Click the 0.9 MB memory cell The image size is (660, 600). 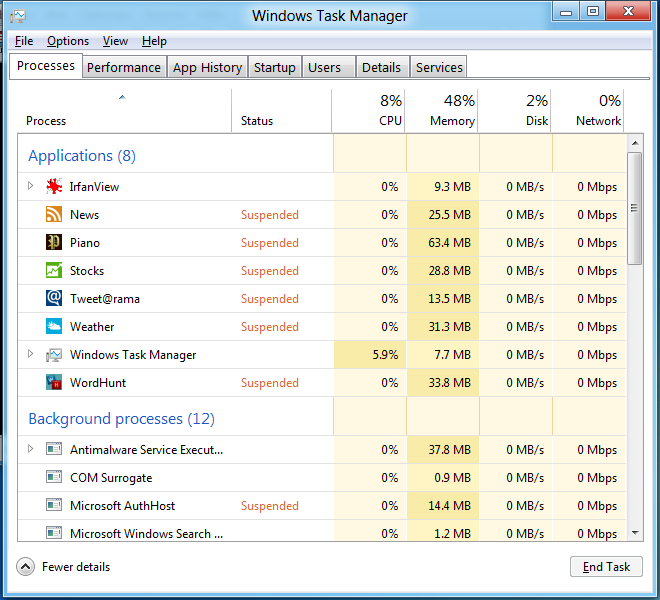[443, 477]
